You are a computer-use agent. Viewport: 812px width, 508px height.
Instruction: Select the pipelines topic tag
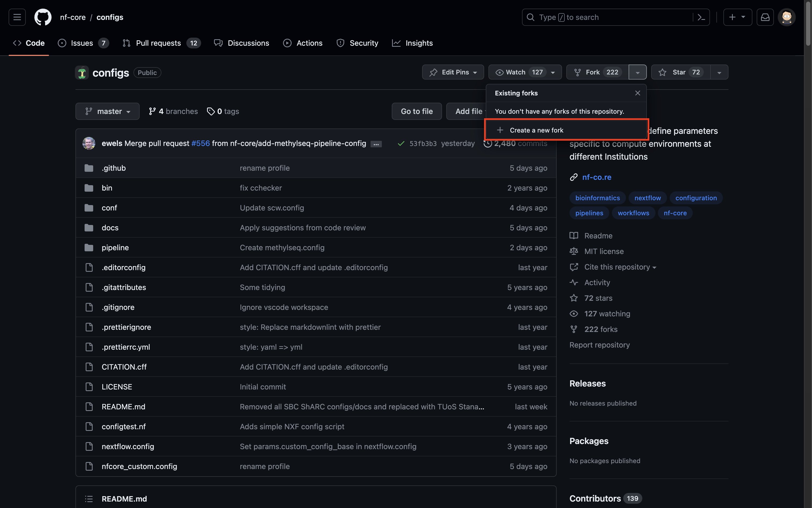(589, 213)
